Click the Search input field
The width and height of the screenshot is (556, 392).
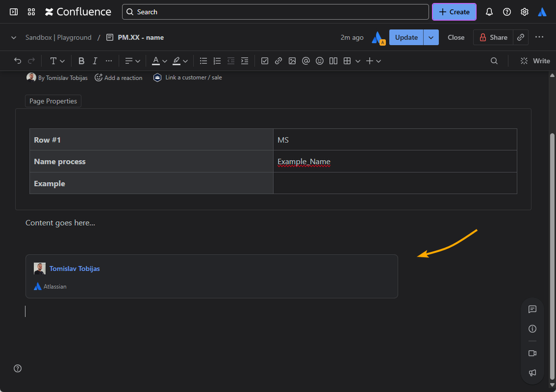tap(275, 12)
